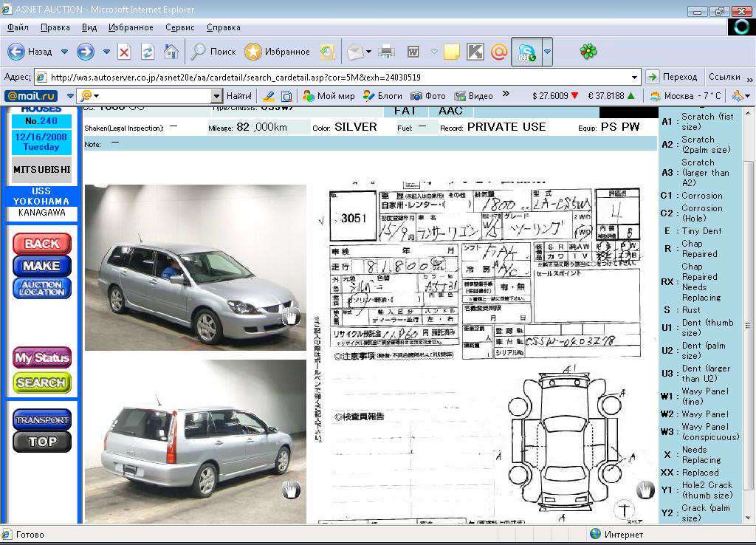Open the Вид menu
This screenshot has height=545, width=756.
[x=89, y=27]
